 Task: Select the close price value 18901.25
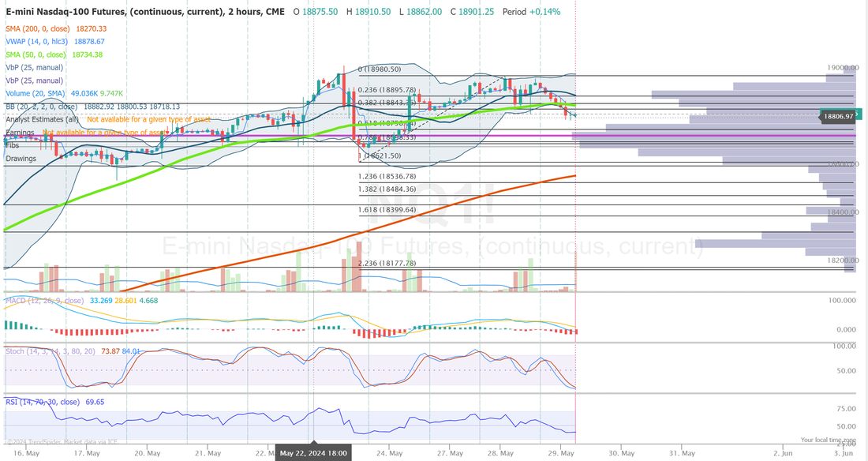476,12
